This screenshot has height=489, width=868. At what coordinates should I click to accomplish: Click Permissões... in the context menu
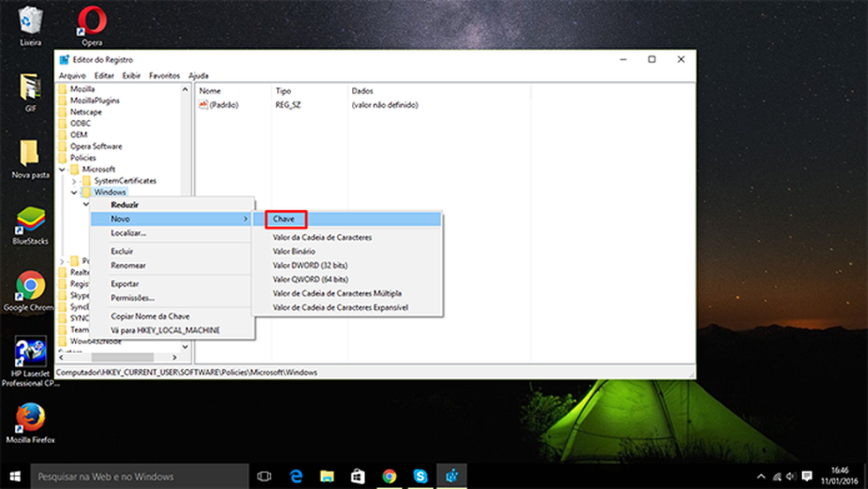click(x=132, y=298)
